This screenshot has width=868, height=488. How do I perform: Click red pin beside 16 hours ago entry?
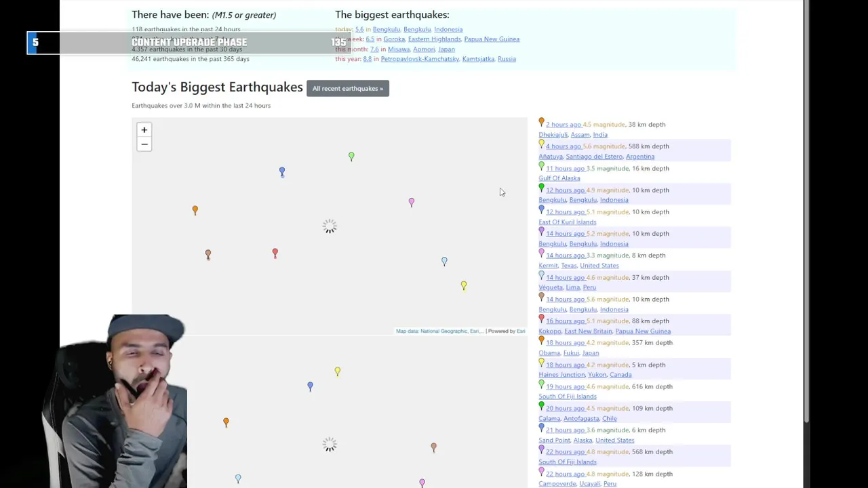(x=541, y=319)
